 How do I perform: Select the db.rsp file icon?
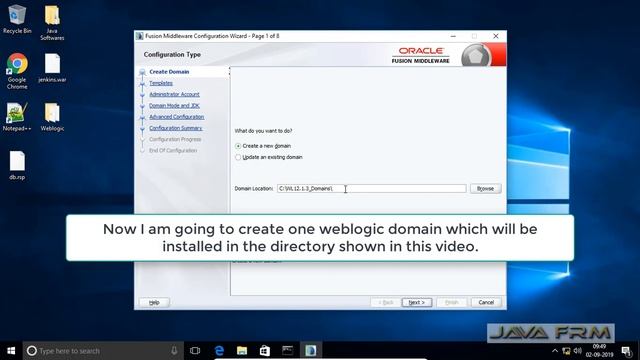(x=17, y=165)
